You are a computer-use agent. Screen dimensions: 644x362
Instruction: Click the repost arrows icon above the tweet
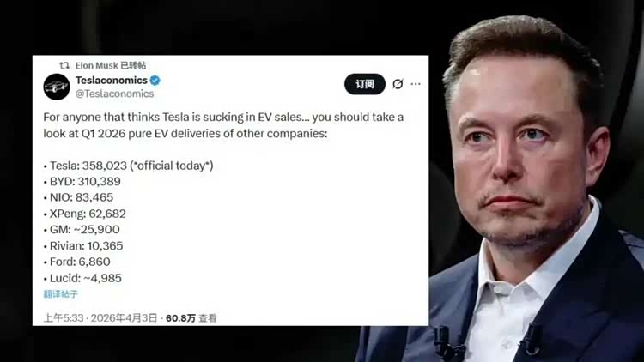click(64, 66)
